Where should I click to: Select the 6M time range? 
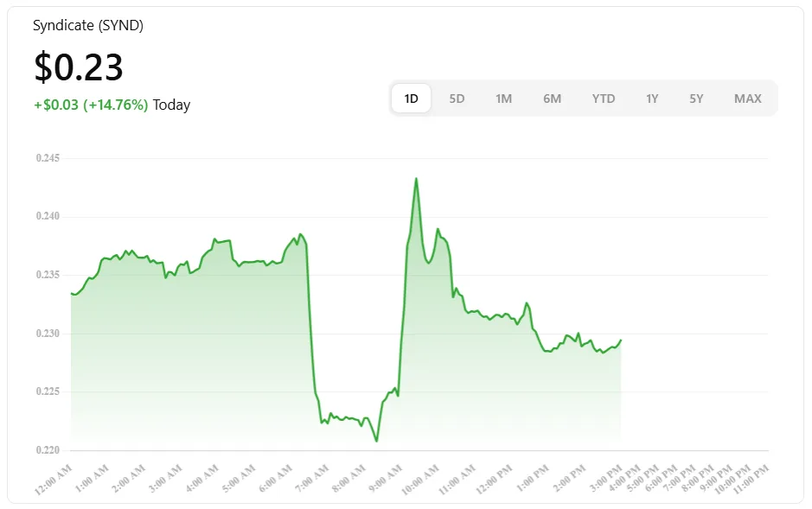pos(553,98)
